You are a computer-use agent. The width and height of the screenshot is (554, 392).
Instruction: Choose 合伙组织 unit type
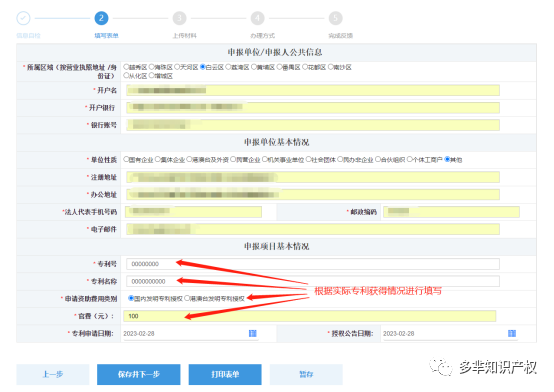pos(378,159)
